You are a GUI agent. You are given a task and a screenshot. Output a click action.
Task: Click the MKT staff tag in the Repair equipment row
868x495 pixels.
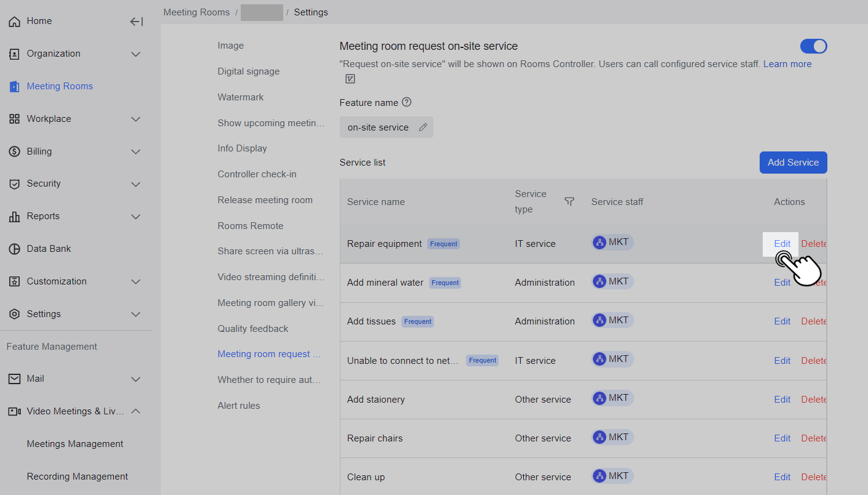(x=613, y=243)
